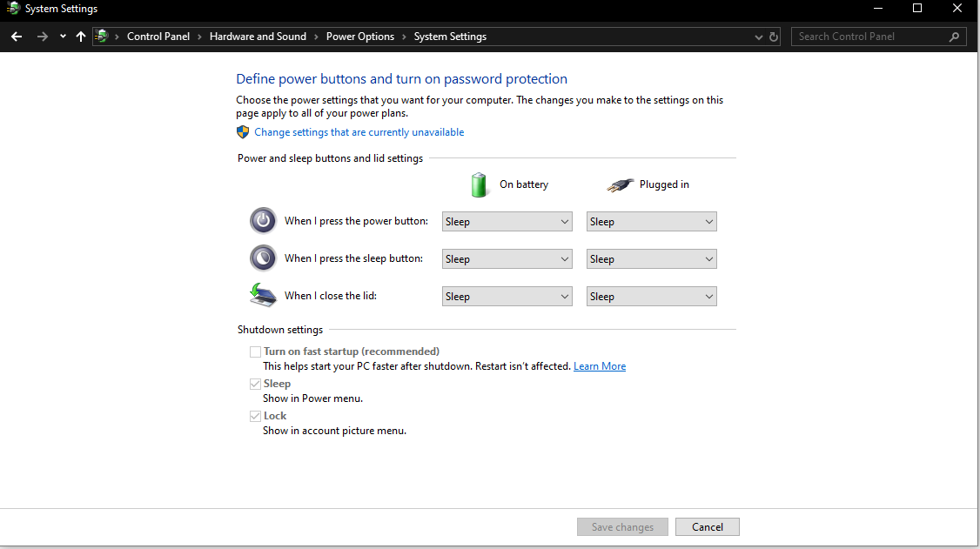Refresh the page with the refresh icon
The width and height of the screenshot is (980, 549).
coord(774,37)
